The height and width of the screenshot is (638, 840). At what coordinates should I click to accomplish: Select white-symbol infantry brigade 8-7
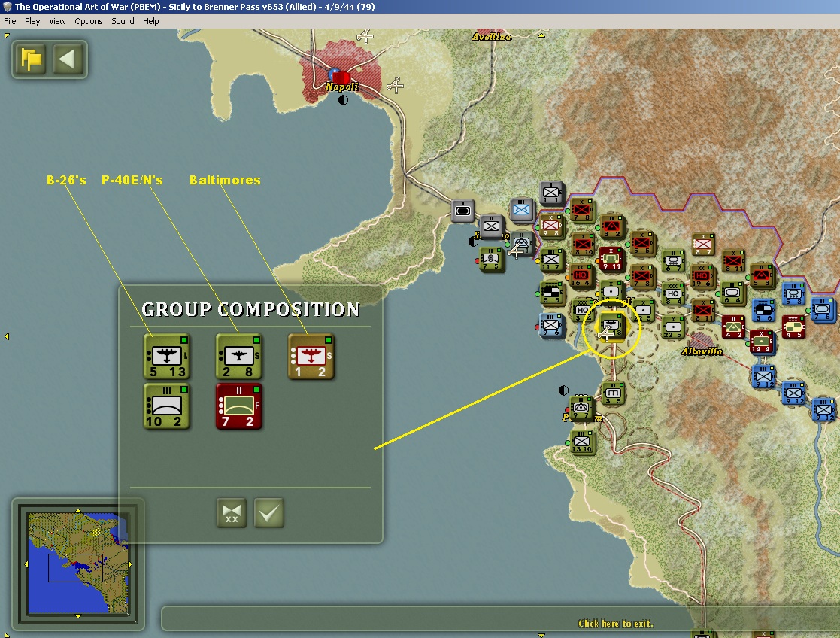click(703, 245)
